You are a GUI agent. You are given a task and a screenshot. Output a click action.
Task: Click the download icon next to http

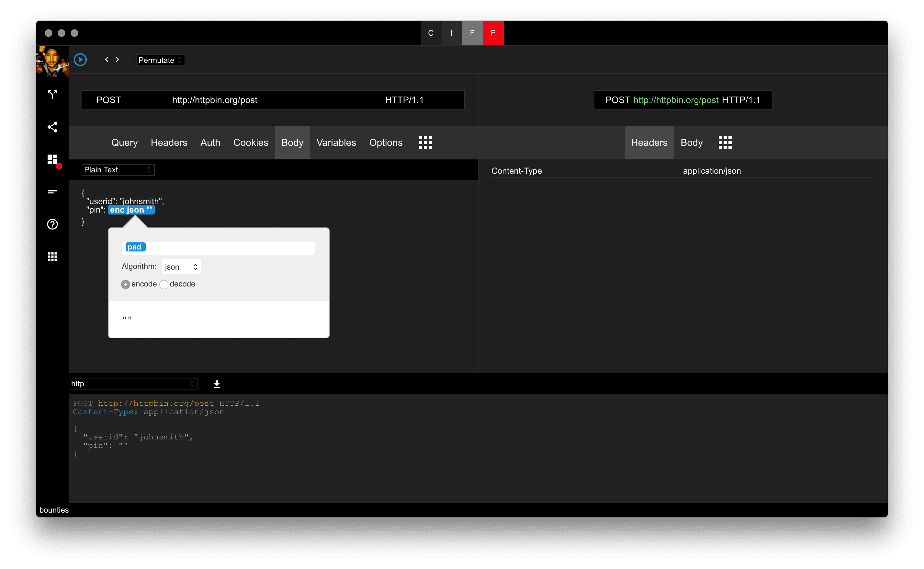217,384
